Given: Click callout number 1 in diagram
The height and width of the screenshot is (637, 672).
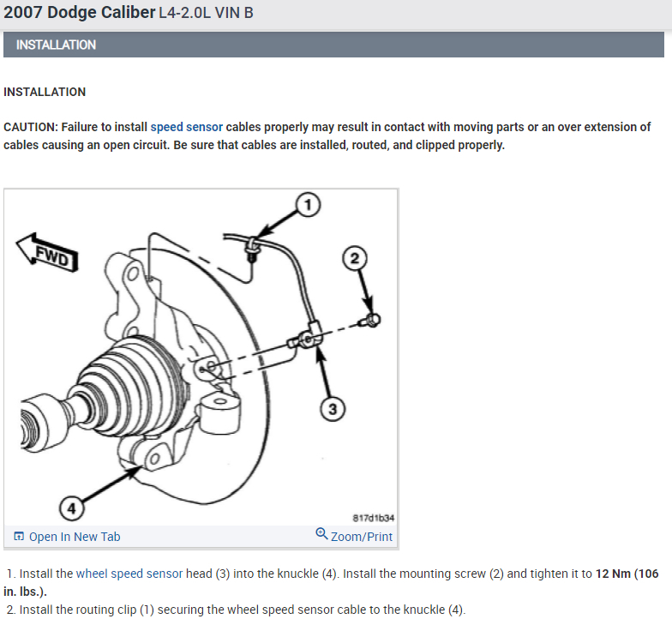Looking at the screenshot, I should pyautogui.click(x=308, y=205).
